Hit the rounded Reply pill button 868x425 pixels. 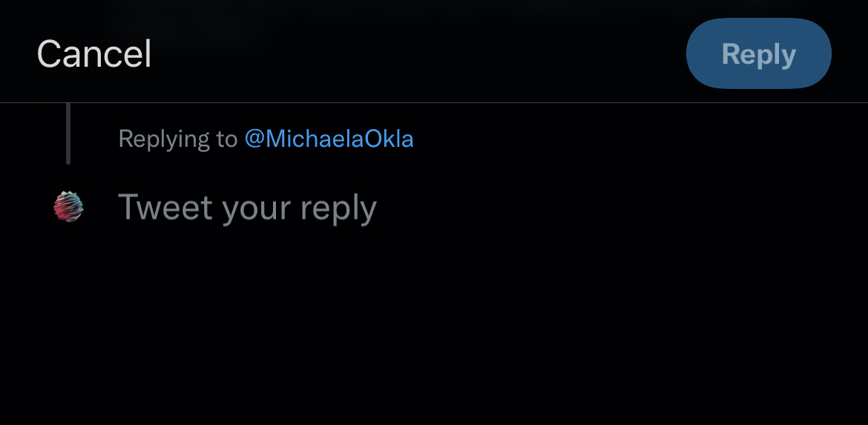pos(758,54)
